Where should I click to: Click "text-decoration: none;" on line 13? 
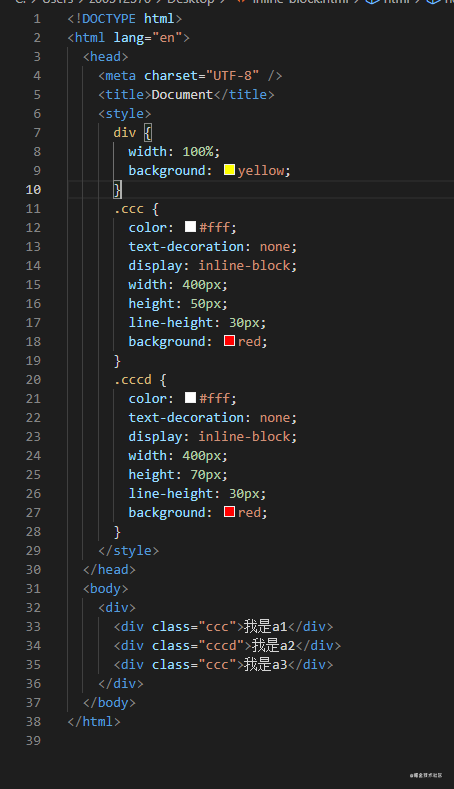213,247
